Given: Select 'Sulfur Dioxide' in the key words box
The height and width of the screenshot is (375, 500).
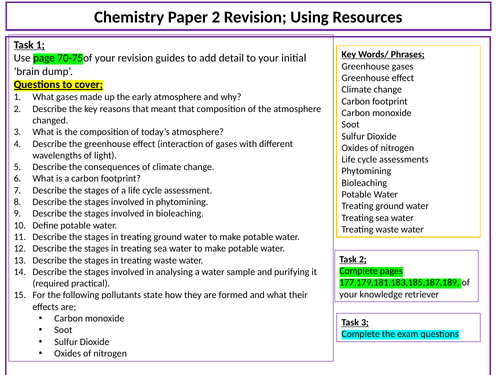Looking at the screenshot, I should tap(369, 136).
